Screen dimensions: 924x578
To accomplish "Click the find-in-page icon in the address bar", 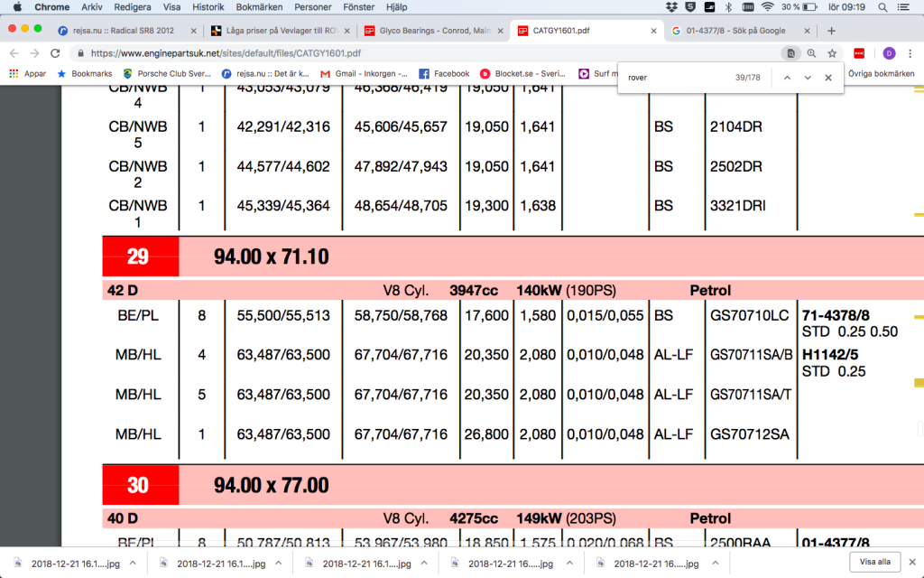I will (790, 53).
